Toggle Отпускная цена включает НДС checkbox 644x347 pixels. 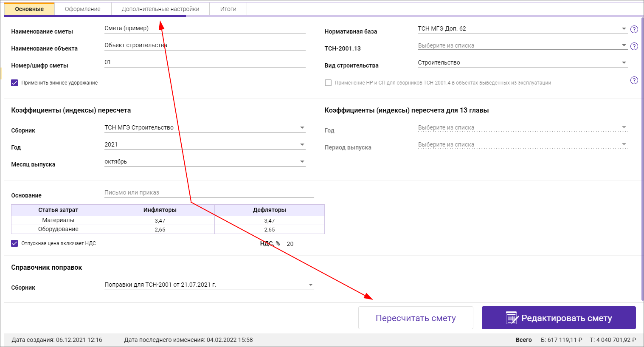(x=14, y=243)
